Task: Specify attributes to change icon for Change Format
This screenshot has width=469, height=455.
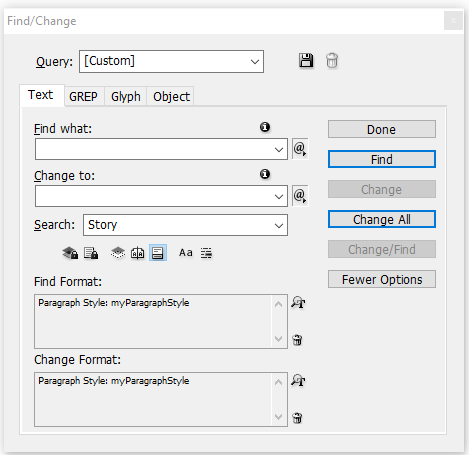Action: tap(298, 380)
